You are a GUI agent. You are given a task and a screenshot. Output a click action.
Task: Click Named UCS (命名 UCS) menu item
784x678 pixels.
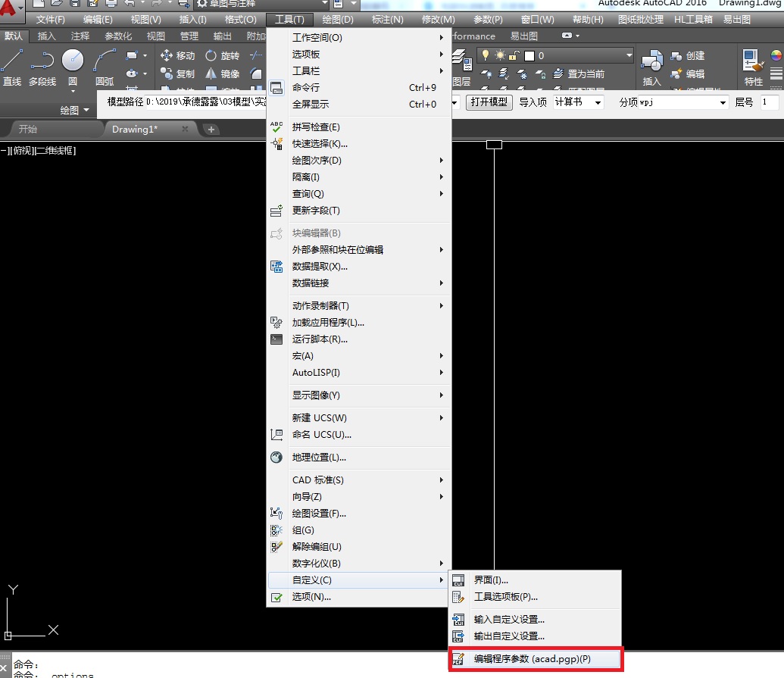[x=359, y=435]
